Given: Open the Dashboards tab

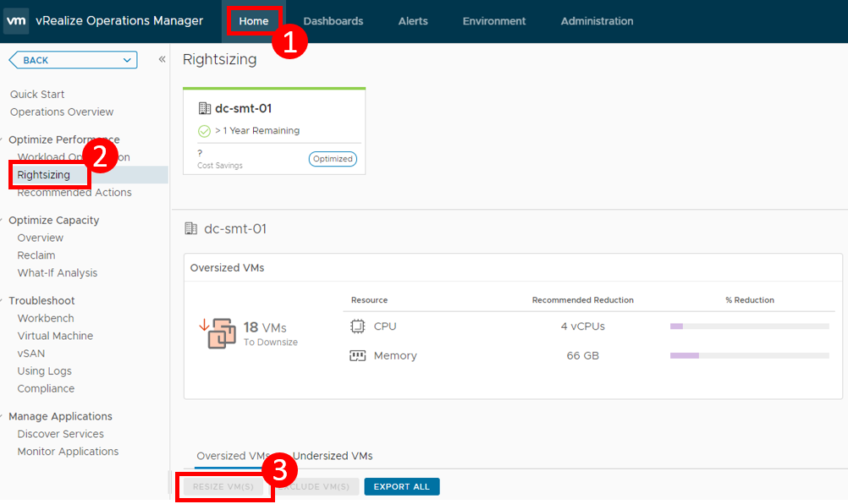Looking at the screenshot, I should [333, 21].
